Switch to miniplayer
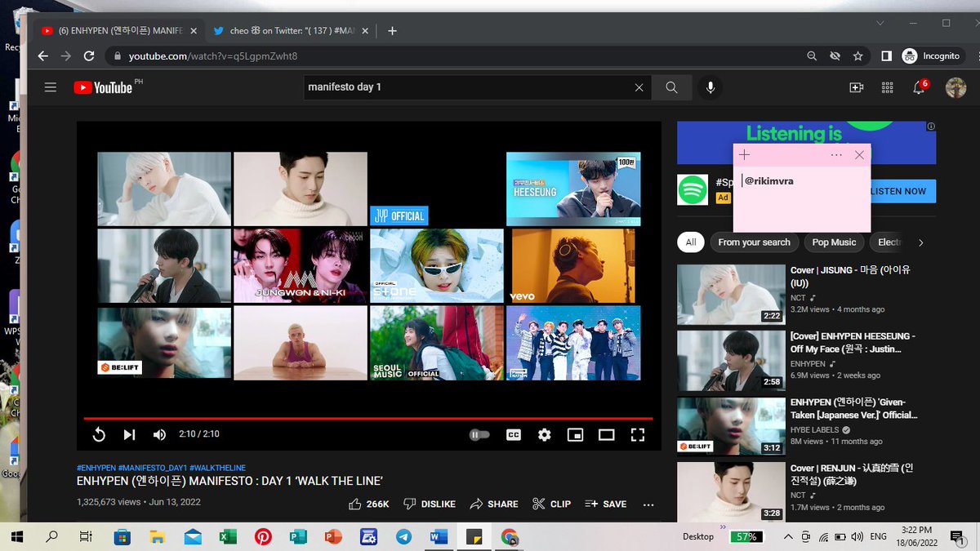Image resolution: width=980 pixels, height=551 pixels. pos(576,435)
